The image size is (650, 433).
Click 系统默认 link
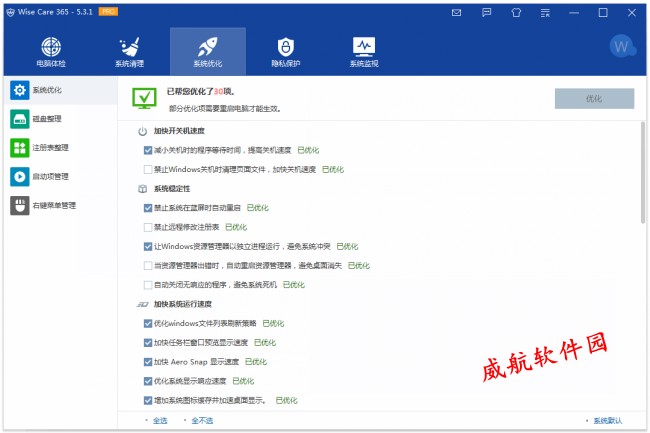[x=608, y=421]
